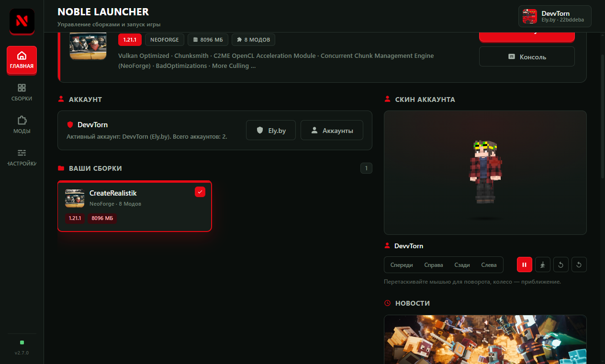The height and width of the screenshot is (364, 605).
Task: Open the Консоль console
Action: (x=527, y=56)
